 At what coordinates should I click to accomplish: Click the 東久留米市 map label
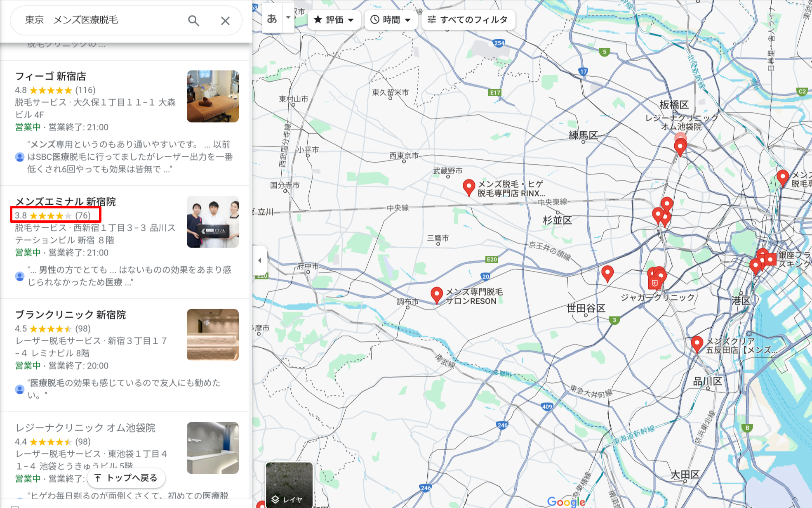point(391,92)
